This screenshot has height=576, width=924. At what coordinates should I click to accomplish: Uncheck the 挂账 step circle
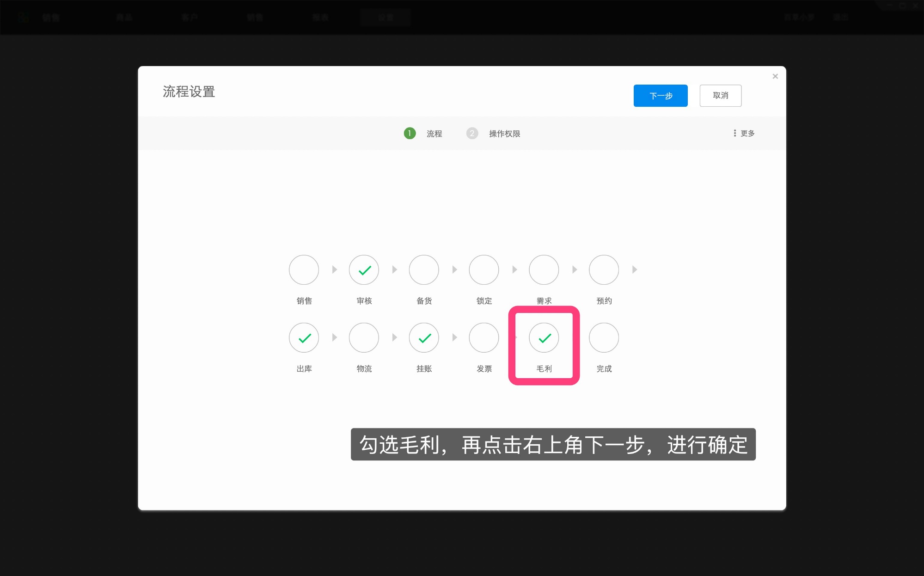point(424,337)
